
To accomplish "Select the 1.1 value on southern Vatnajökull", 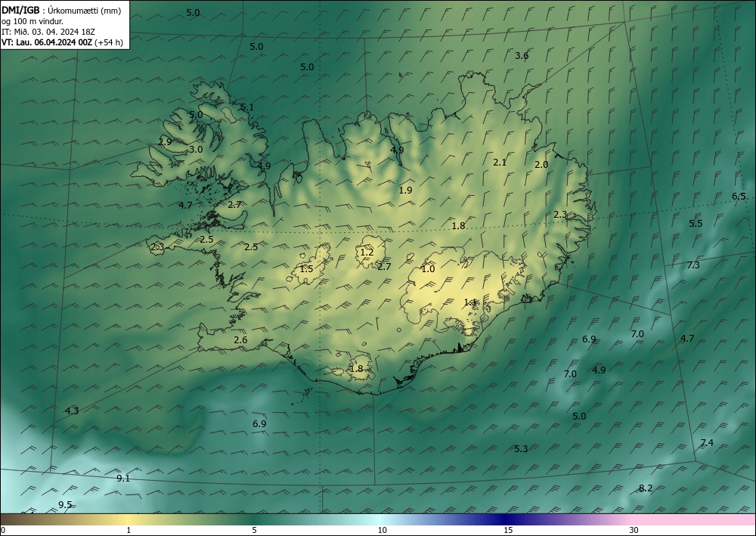I will pos(470,302).
